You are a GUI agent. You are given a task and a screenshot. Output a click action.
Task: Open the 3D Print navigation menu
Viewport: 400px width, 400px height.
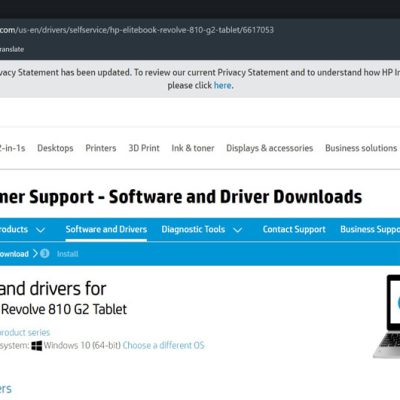click(144, 148)
